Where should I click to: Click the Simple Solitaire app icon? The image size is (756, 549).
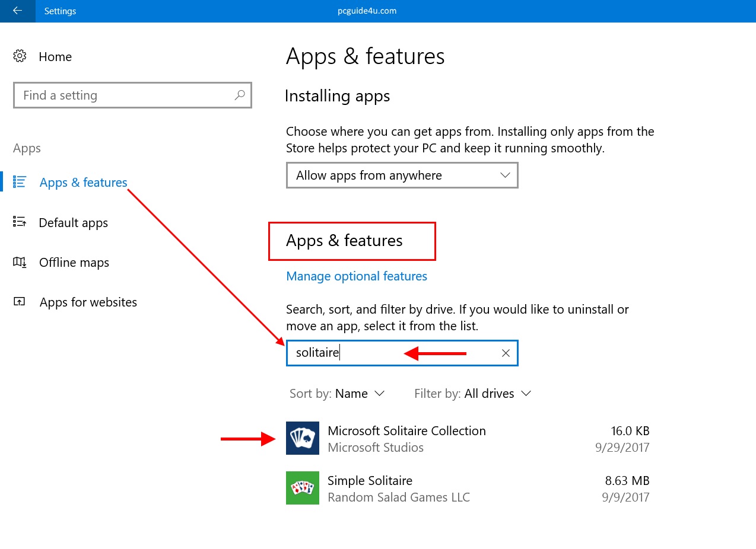click(303, 488)
